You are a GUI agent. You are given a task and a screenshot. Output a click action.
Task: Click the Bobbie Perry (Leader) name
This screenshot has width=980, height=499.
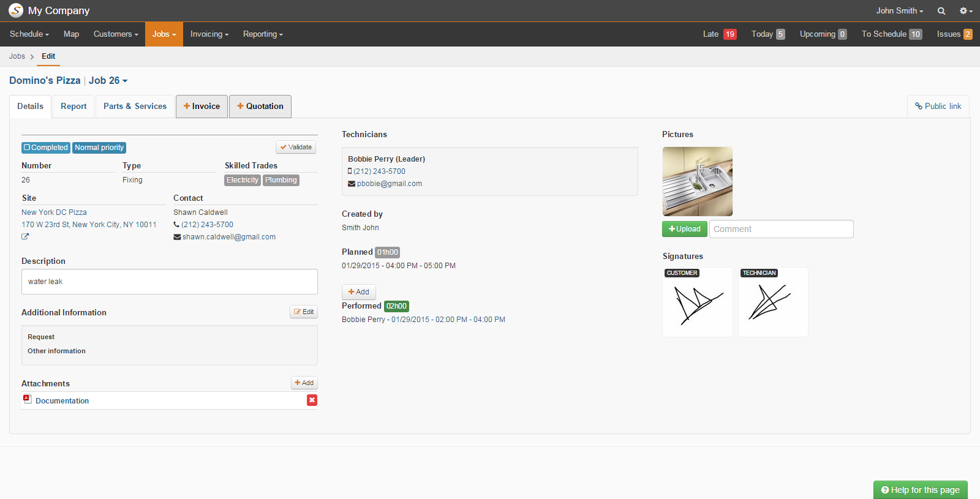386,159
